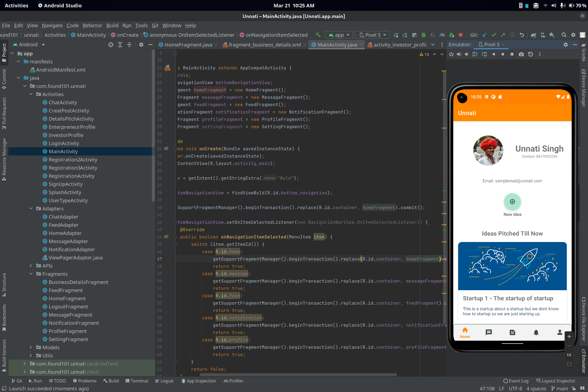Click emulator snapshots restore icon

[531, 54]
